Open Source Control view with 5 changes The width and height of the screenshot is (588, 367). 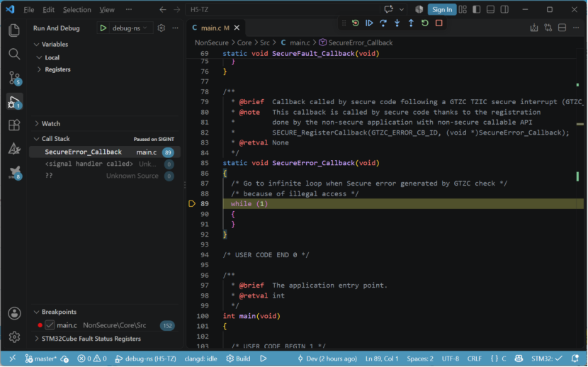14,78
